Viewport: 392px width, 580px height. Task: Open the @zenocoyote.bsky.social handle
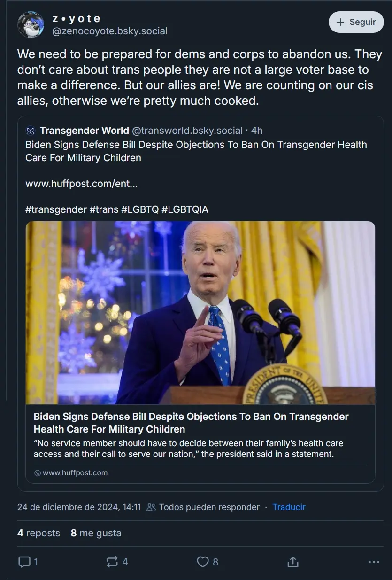[109, 31]
